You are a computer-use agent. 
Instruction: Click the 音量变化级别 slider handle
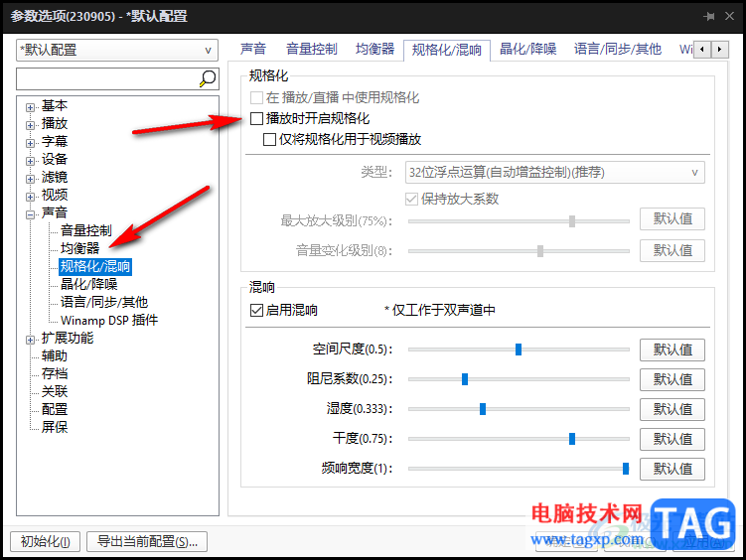coord(540,251)
